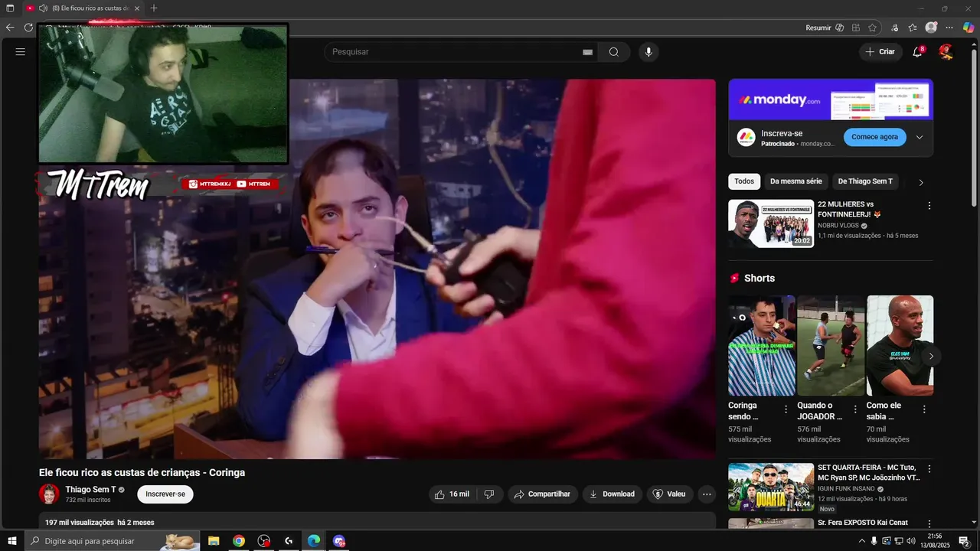
Task: Go back in the browser
Action: [x=10, y=28]
